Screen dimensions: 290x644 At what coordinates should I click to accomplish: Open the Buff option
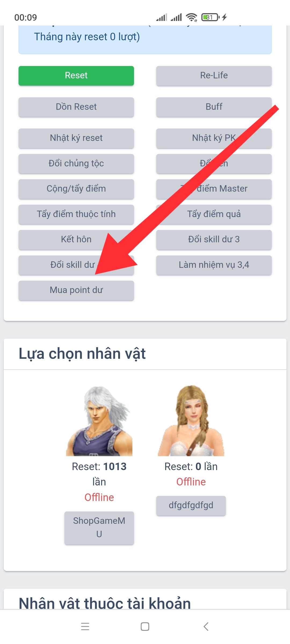[x=214, y=107]
